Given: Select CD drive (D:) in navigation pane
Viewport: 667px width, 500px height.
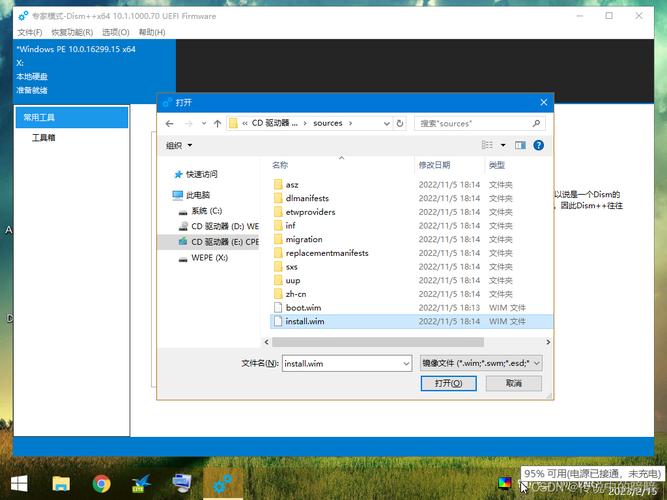Looking at the screenshot, I should coord(219,226).
